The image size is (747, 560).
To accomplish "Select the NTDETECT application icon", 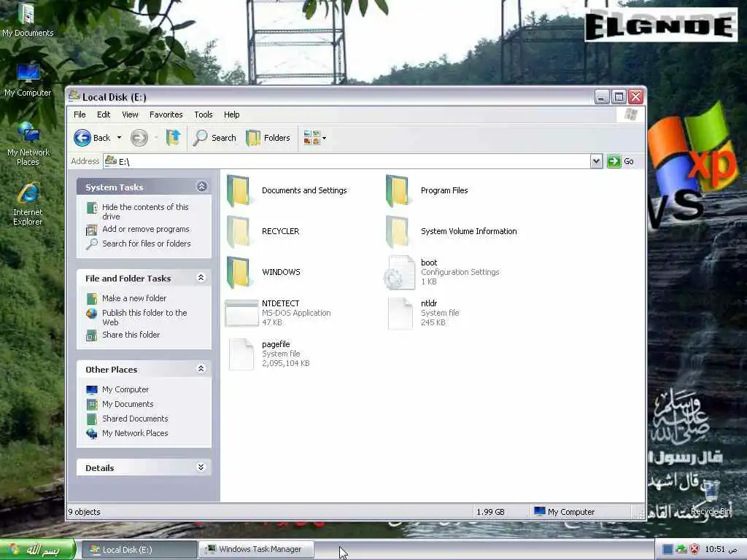I will coord(241,313).
